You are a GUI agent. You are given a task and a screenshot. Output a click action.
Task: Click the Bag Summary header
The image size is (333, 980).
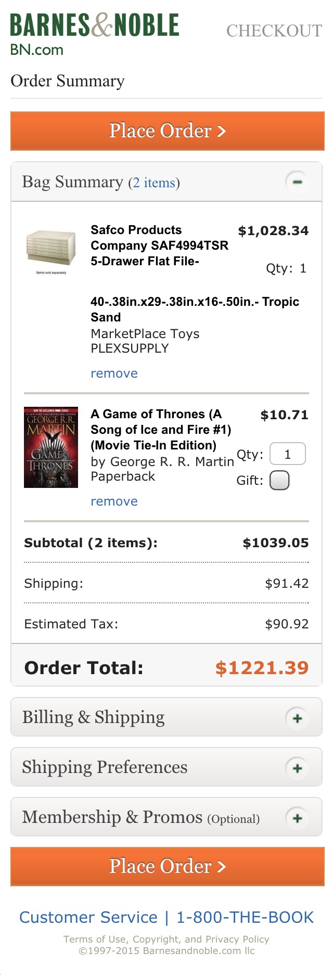(x=73, y=182)
